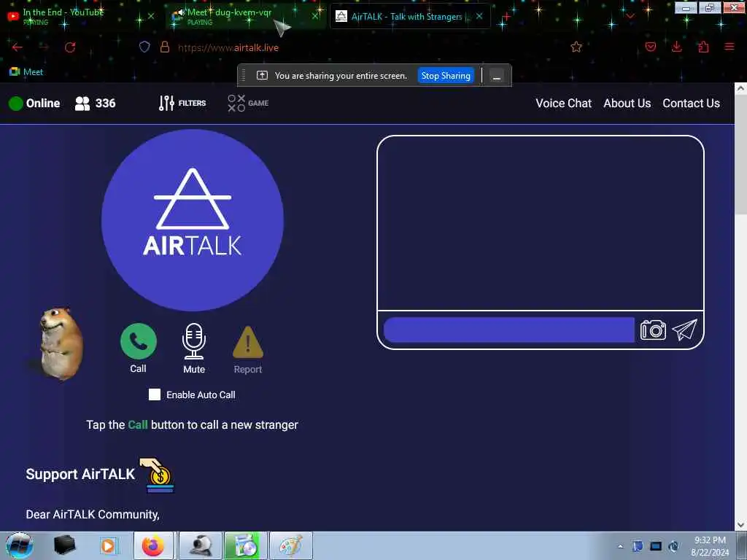The image size is (747, 560).
Task: Open the tracking protection shield
Action: click(x=144, y=47)
